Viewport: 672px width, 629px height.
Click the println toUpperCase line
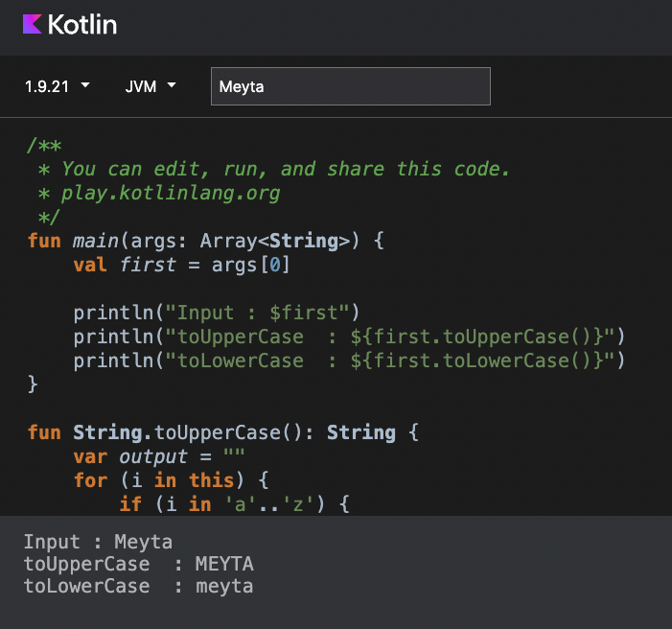tap(349, 337)
